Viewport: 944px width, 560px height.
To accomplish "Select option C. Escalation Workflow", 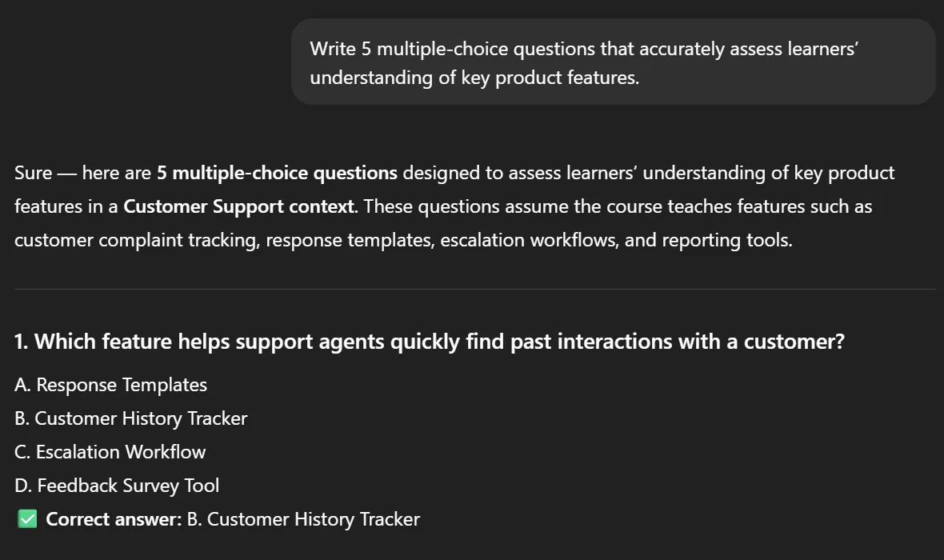I will 110,452.
